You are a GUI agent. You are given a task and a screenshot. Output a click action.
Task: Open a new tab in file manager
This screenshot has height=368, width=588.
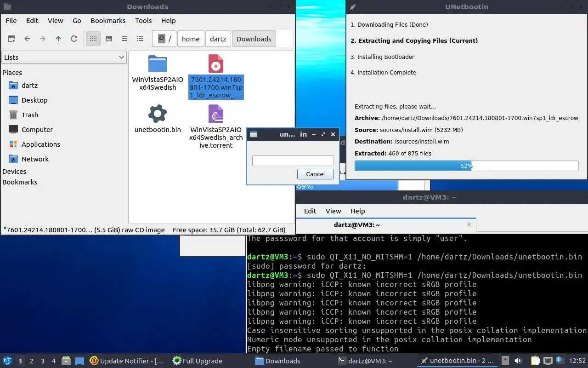[11, 39]
